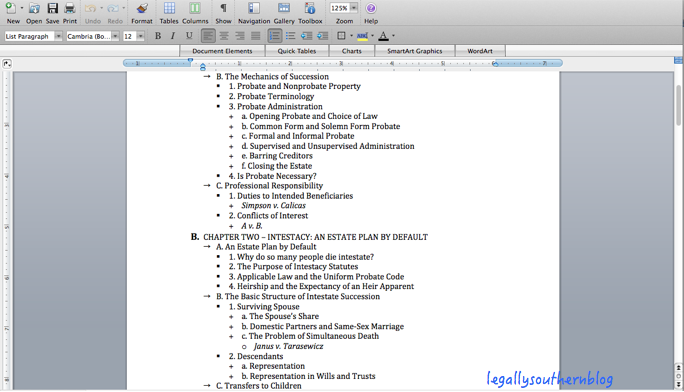
Task: Open the Gallery icon
Action: pos(284,8)
